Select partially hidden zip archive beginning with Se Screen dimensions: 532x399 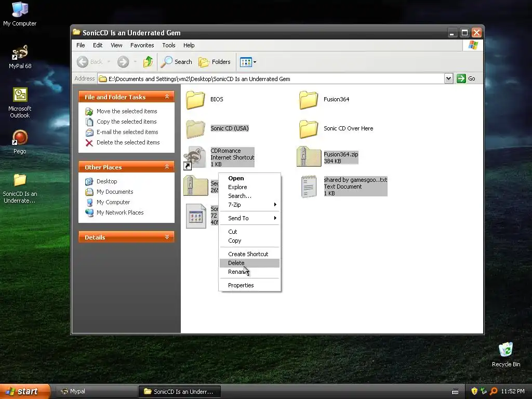pyautogui.click(x=196, y=185)
